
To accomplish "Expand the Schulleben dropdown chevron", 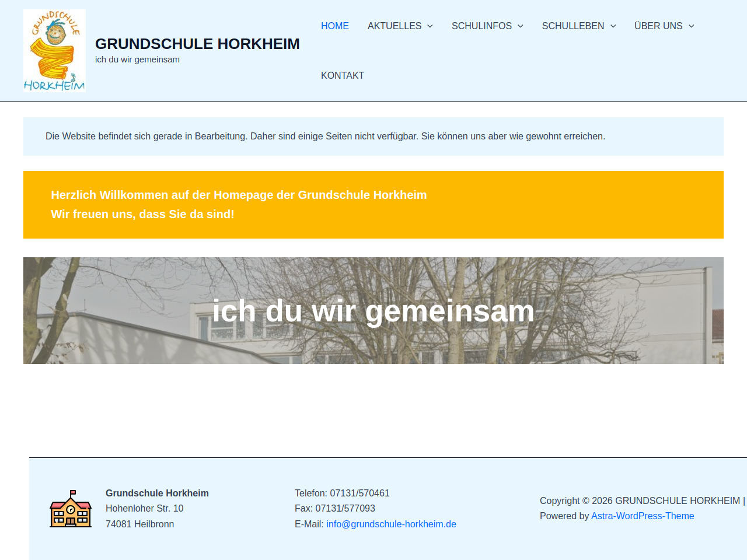I will 613,26.
